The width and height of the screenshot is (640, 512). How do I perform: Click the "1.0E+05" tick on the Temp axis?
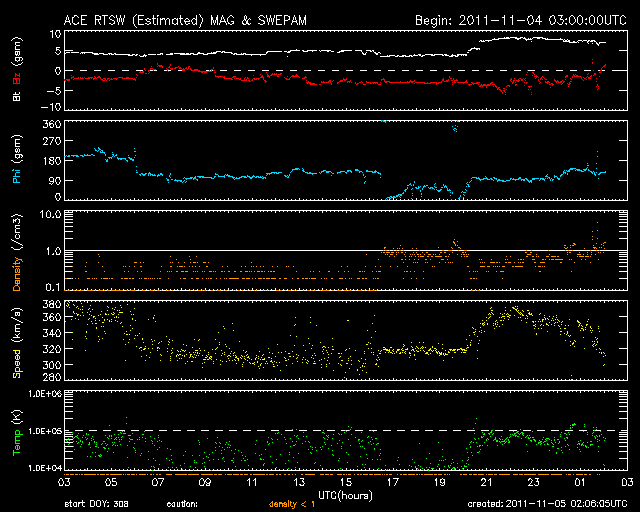pyautogui.click(x=45, y=431)
